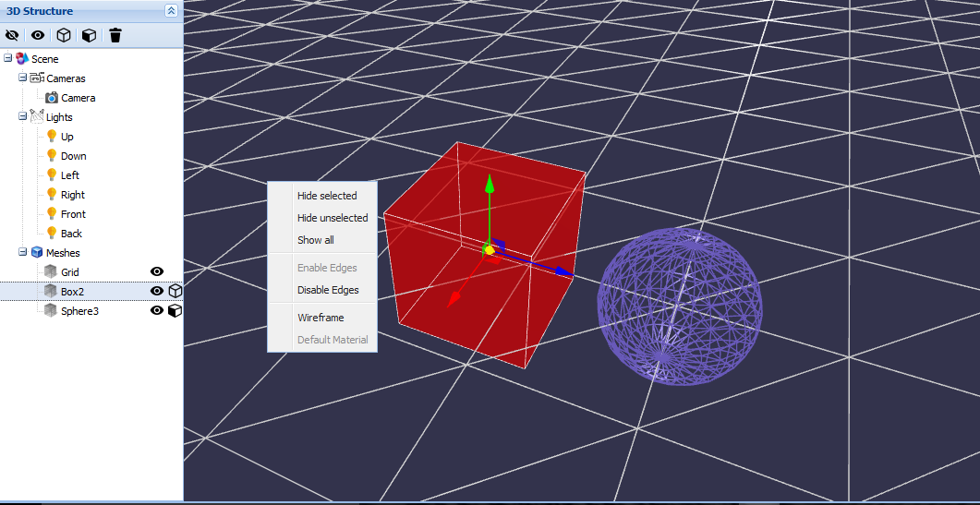The height and width of the screenshot is (505, 980).
Task: Click the 3D Structure panel title
Action: pos(40,11)
